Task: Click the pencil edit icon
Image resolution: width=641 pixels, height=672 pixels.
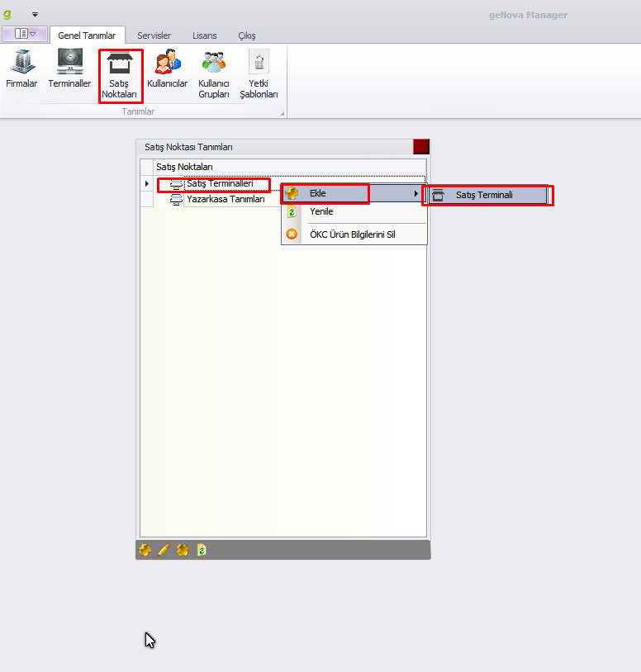Action: click(x=164, y=550)
